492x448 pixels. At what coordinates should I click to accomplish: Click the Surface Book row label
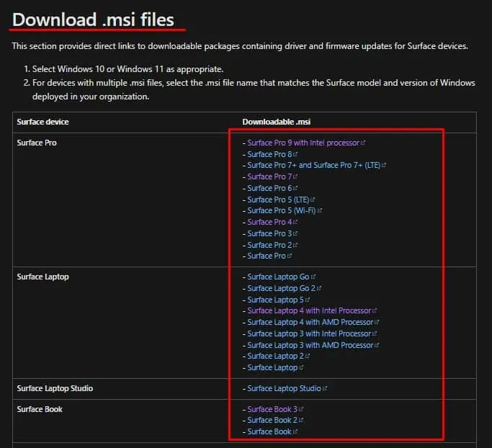pyautogui.click(x=40, y=409)
